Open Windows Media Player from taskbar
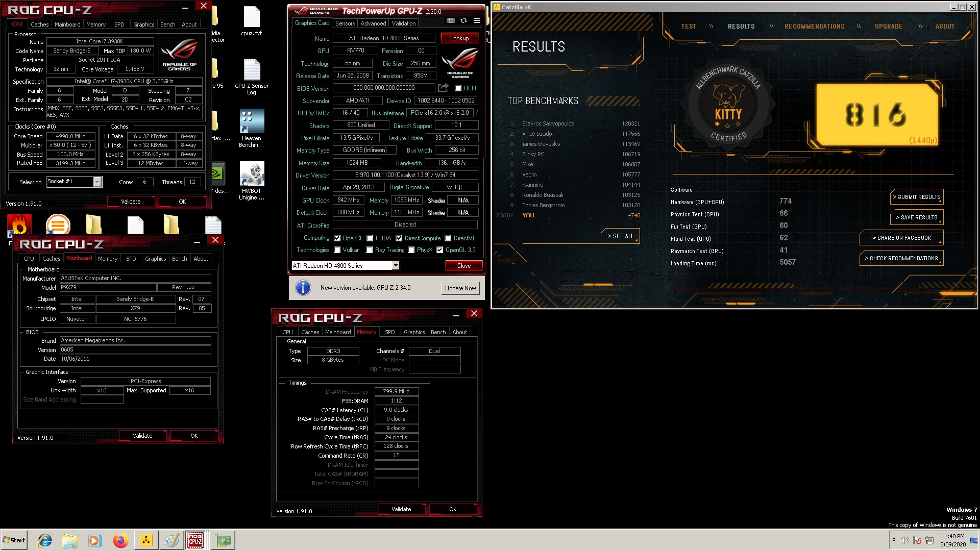The height and width of the screenshot is (551, 980). pos(95,540)
